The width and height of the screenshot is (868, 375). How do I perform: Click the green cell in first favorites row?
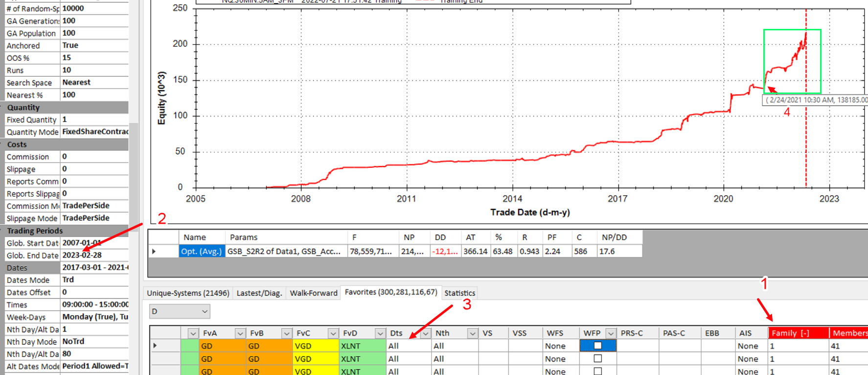tap(190, 346)
